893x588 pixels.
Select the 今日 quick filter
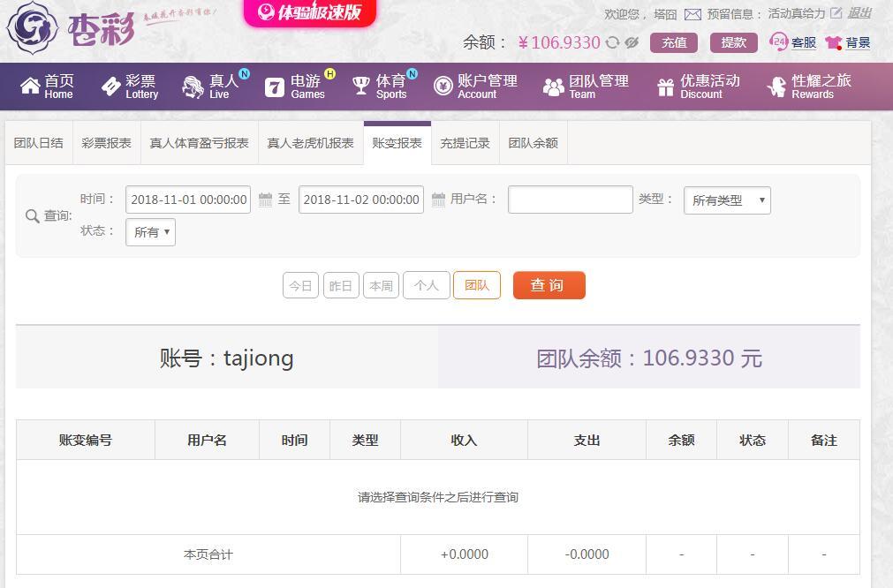tap(300, 285)
